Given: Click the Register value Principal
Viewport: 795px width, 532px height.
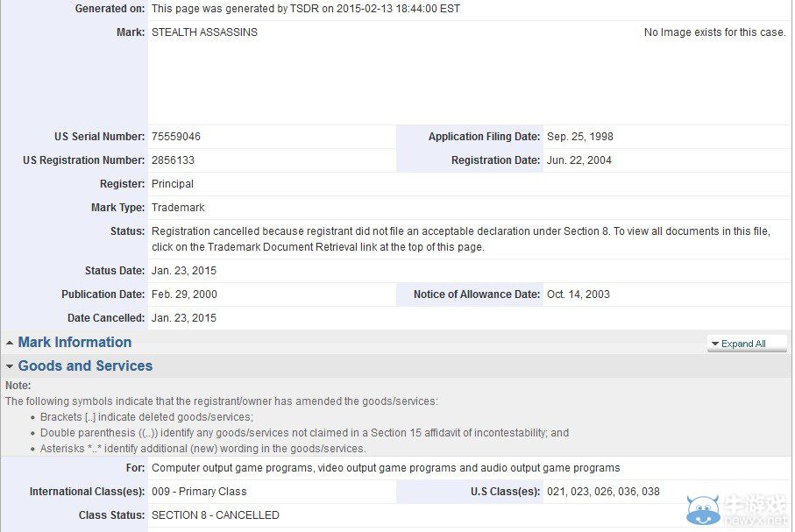Looking at the screenshot, I should click(x=173, y=183).
